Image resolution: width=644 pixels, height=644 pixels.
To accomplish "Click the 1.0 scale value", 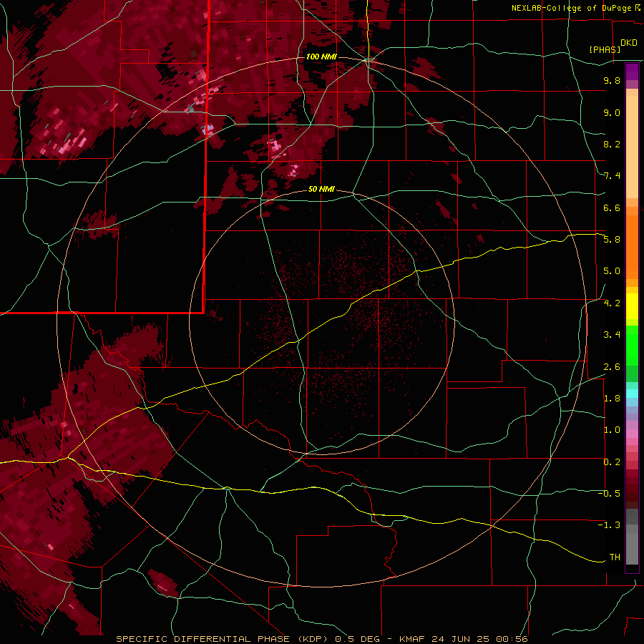I will tap(612, 430).
